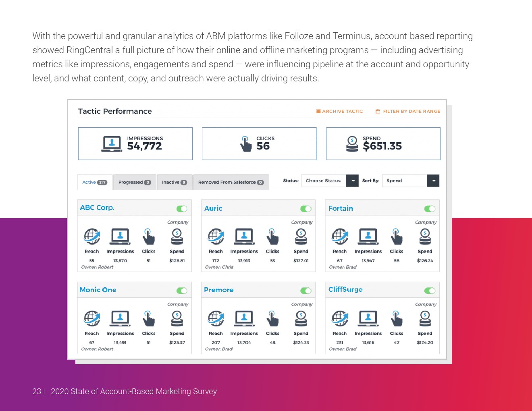Click the Archive Tactic button
This screenshot has width=532, height=411.
(x=339, y=112)
